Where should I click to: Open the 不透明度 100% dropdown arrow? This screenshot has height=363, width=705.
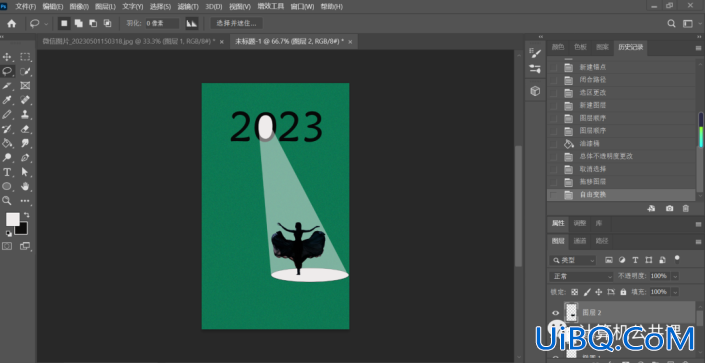pyautogui.click(x=675, y=276)
